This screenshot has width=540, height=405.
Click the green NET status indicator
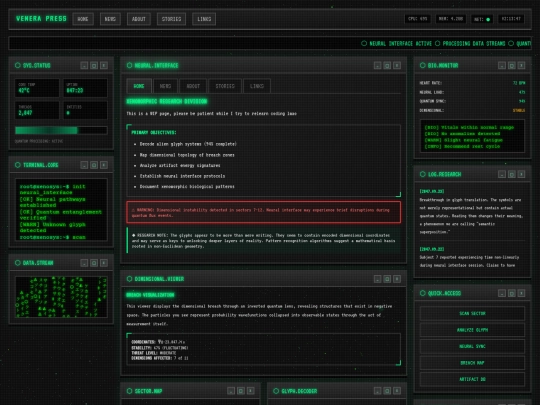point(488,19)
